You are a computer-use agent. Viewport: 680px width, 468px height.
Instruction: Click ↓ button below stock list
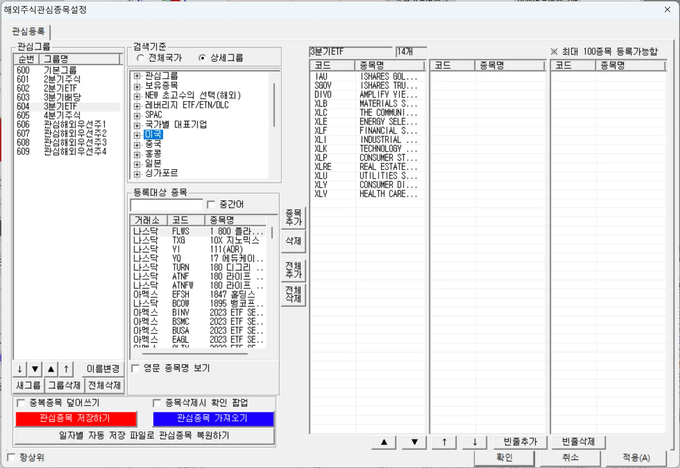[x=475, y=442]
